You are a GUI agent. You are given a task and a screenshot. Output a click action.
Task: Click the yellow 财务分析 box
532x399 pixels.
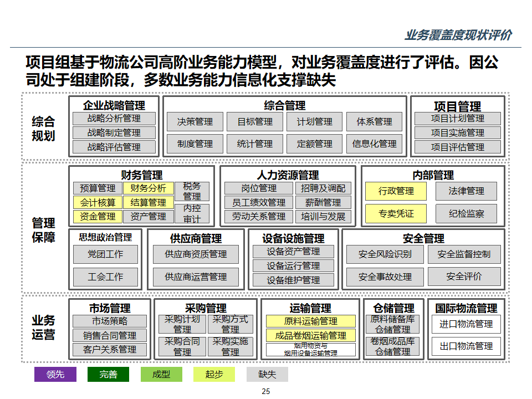[x=149, y=188]
